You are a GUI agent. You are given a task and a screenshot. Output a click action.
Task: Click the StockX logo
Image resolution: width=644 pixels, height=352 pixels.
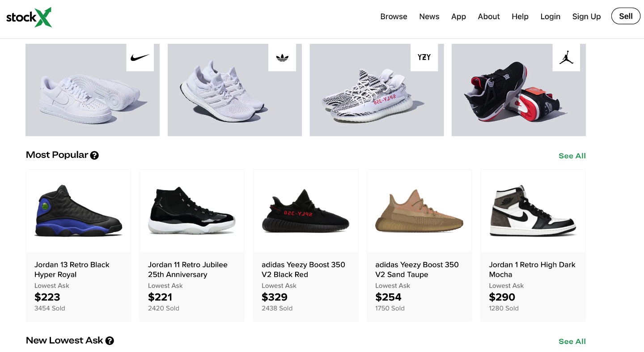pyautogui.click(x=29, y=17)
